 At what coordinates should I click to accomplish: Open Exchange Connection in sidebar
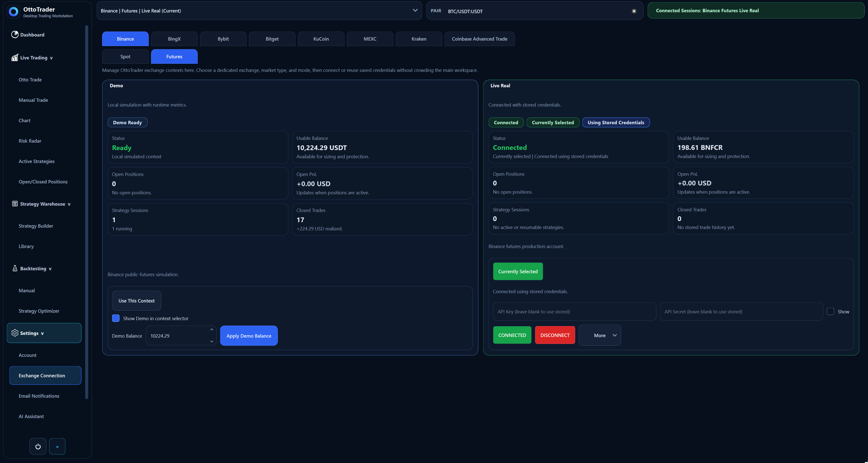click(45, 375)
